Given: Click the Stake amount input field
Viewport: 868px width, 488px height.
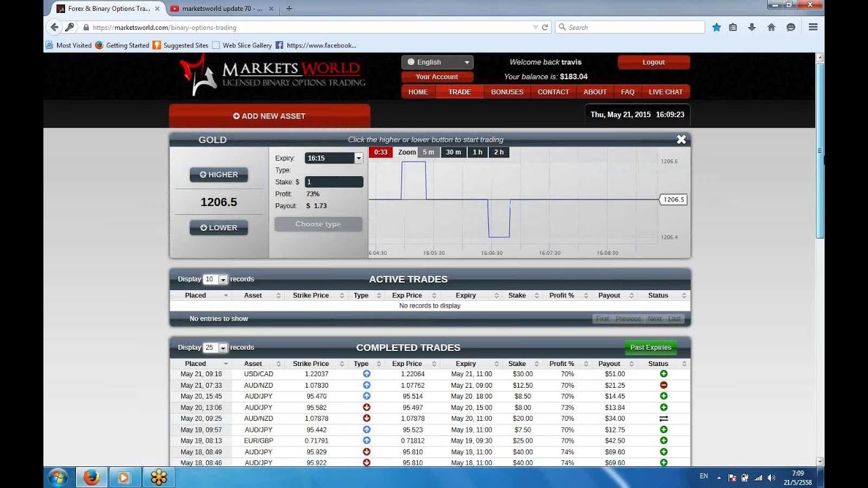Looking at the screenshot, I should pyautogui.click(x=334, y=182).
